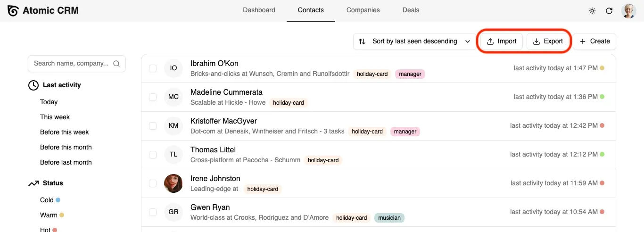Filter contacts by Warm status

click(x=49, y=215)
